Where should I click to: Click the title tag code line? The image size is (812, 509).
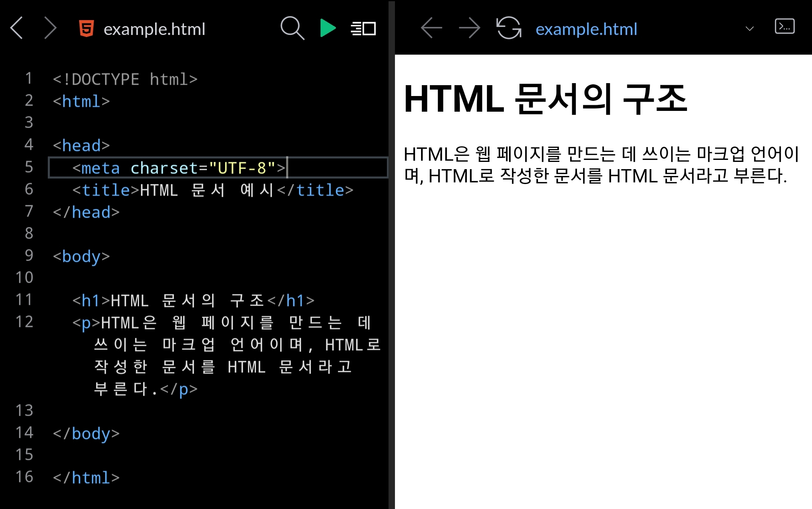[213, 190]
